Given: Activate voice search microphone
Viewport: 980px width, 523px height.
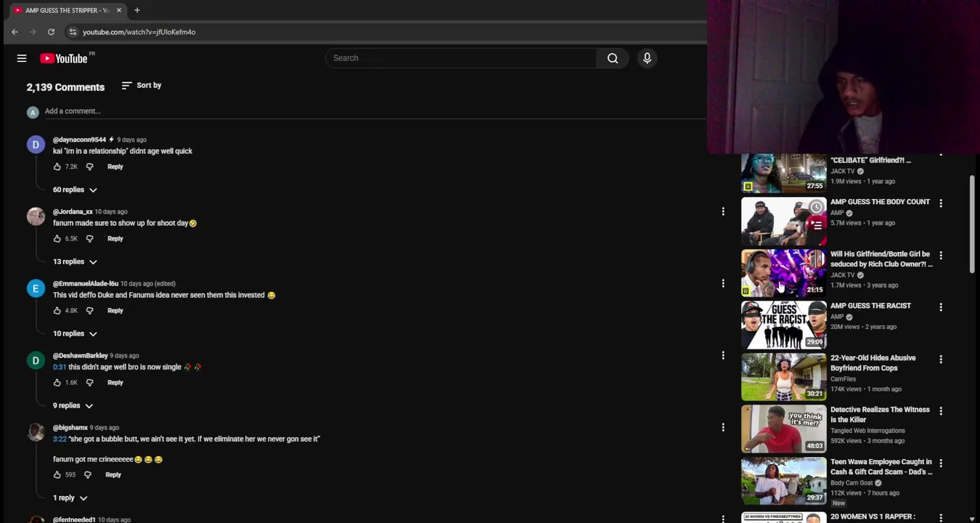Looking at the screenshot, I should tap(647, 58).
